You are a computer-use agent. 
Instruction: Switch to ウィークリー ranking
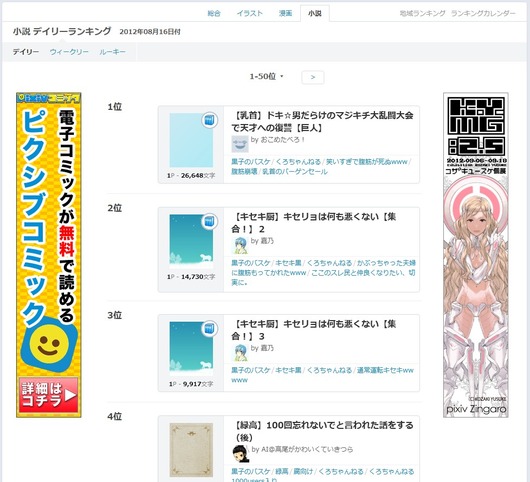click(x=69, y=52)
